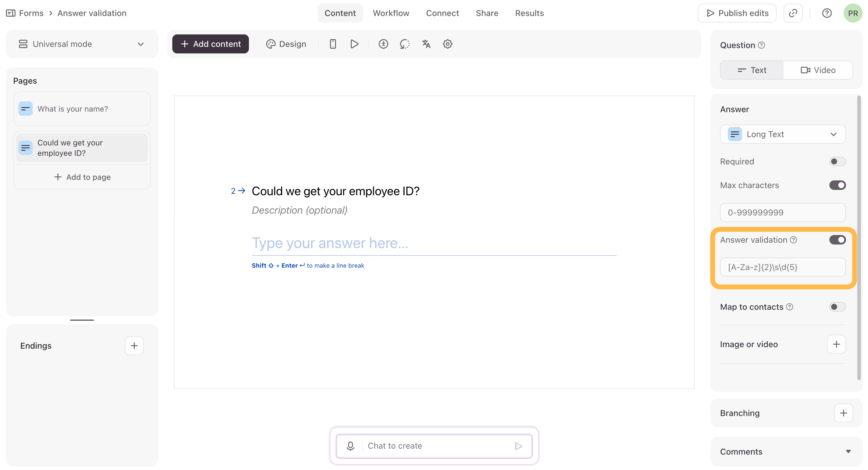Click the mobile preview phone icon
868x470 pixels.
333,44
